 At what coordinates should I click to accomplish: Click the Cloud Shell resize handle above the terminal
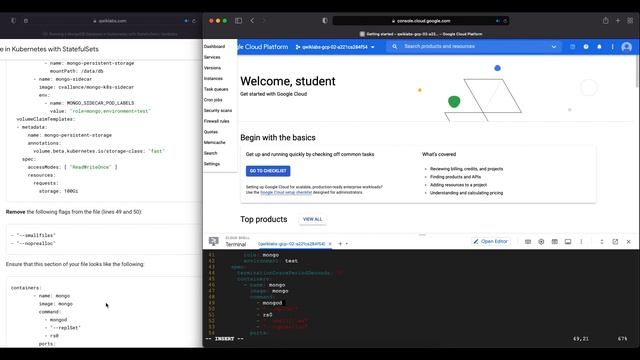(422, 235)
